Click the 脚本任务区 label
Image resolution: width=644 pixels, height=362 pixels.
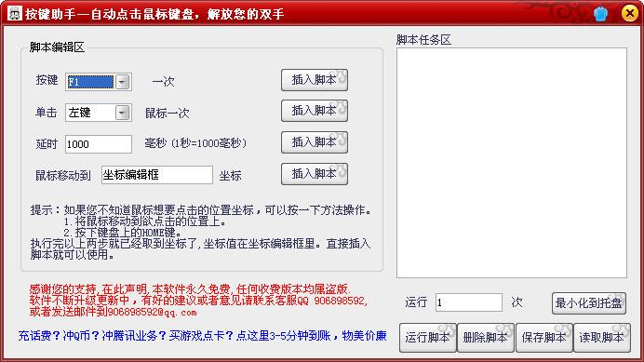coord(423,40)
